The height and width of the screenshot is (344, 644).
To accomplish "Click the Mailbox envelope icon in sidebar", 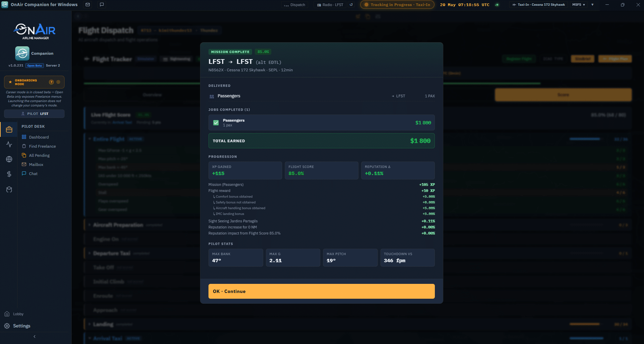I will point(24,164).
